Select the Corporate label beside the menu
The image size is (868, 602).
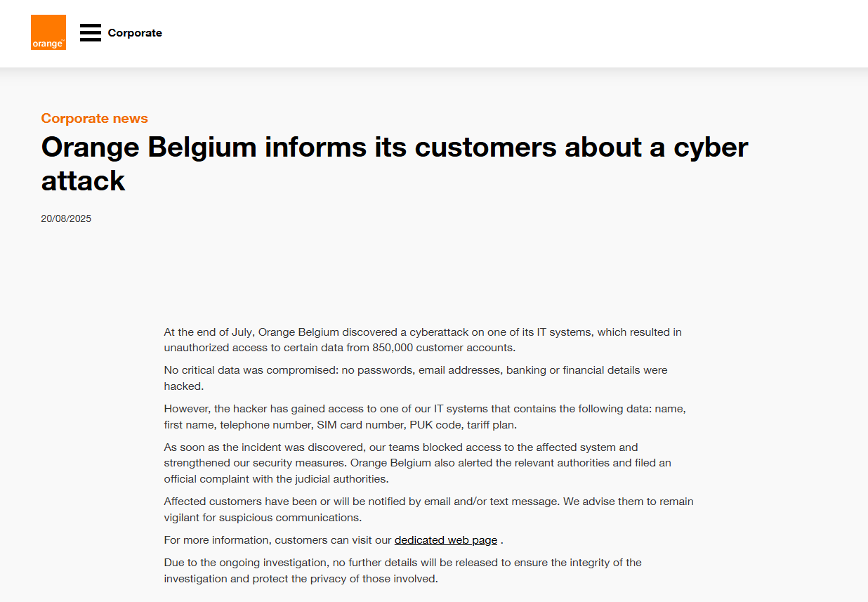pyautogui.click(x=135, y=33)
